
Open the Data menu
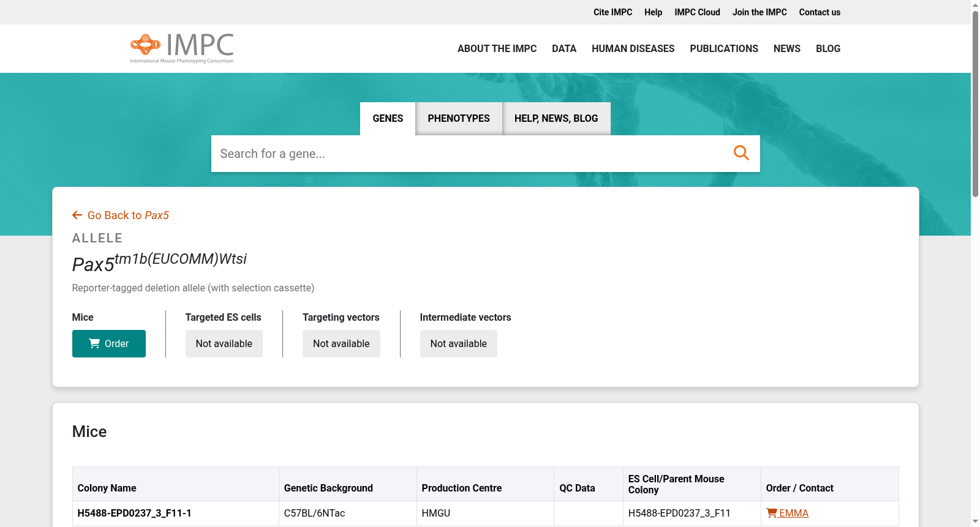563,48
